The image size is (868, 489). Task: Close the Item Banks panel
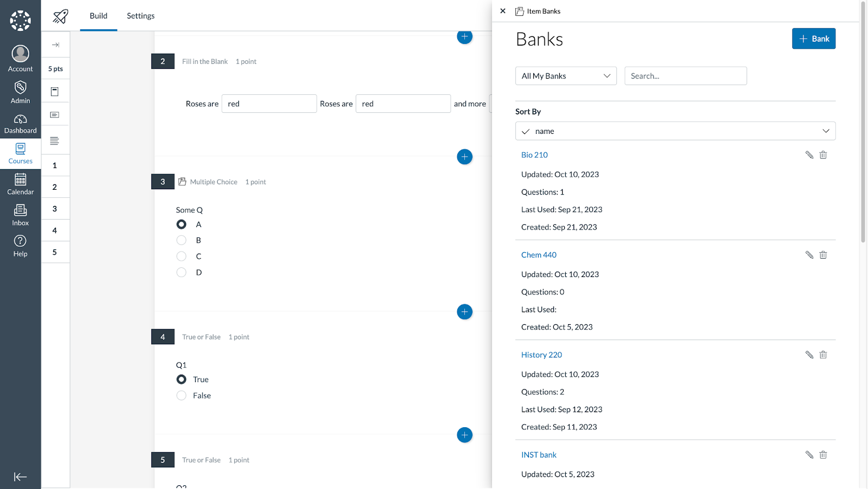click(x=503, y=11)
